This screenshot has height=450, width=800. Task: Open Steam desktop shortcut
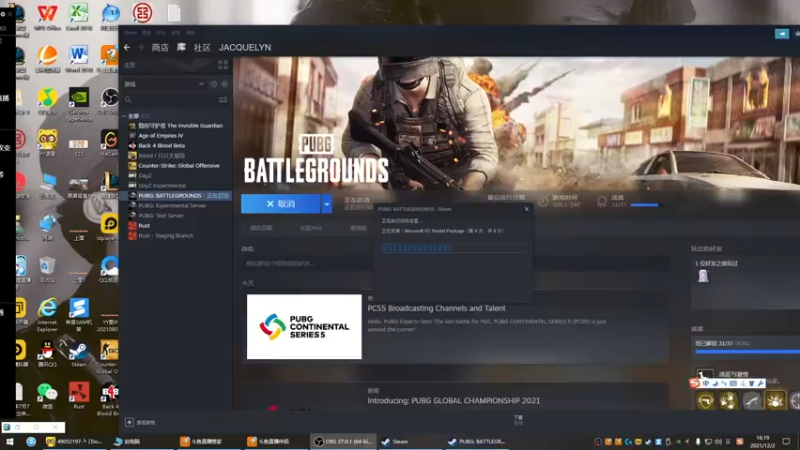(79, 354)
